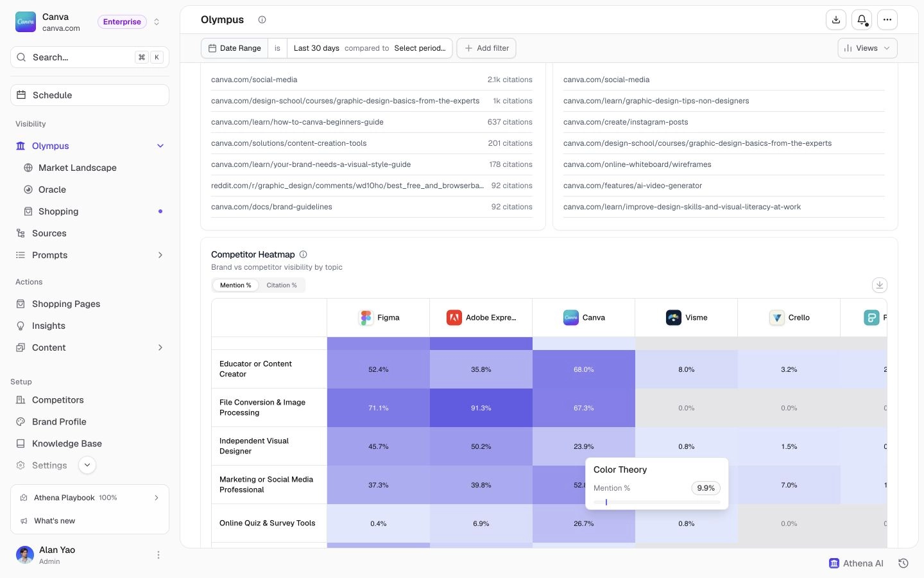Click the Date Range filter chip
Image resolution: width=924 pixels, height=578 pixels.
coord(235,48)
